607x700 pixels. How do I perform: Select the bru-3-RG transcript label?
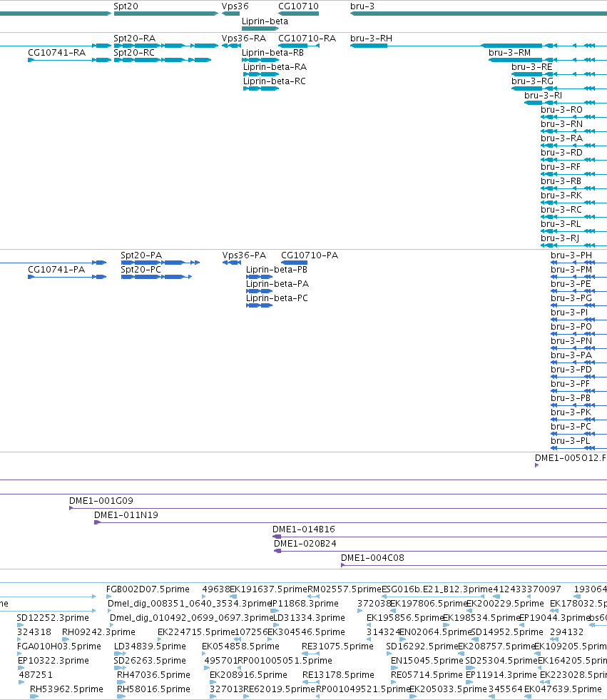click(533, 81)
